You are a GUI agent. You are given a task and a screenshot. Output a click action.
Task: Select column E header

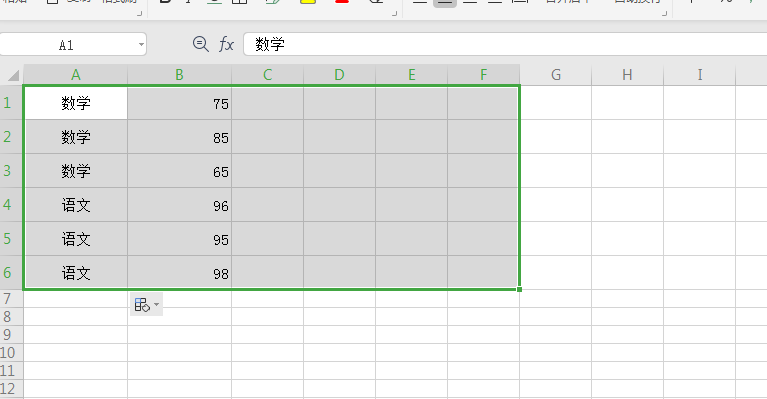click(411, 75)
